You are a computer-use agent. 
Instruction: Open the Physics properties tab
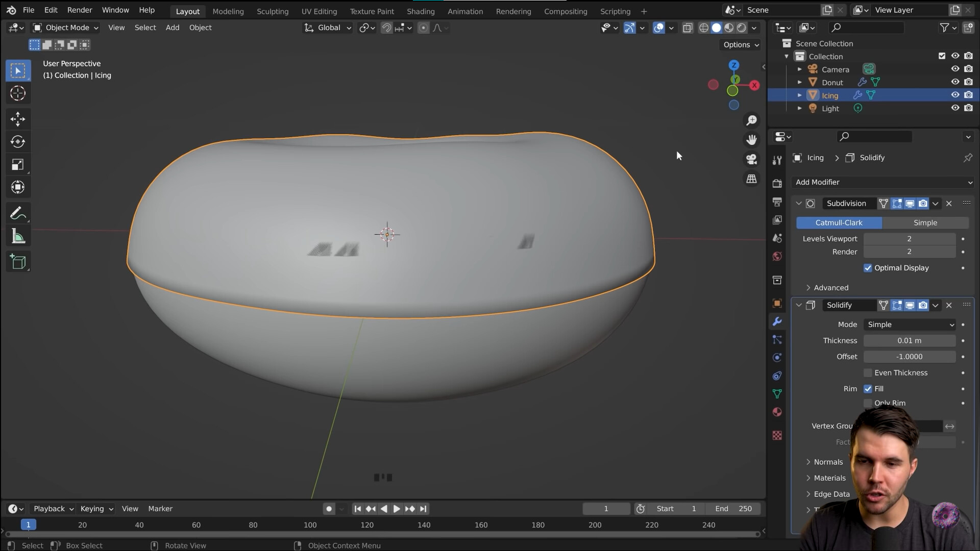click(x=777, y=358)
